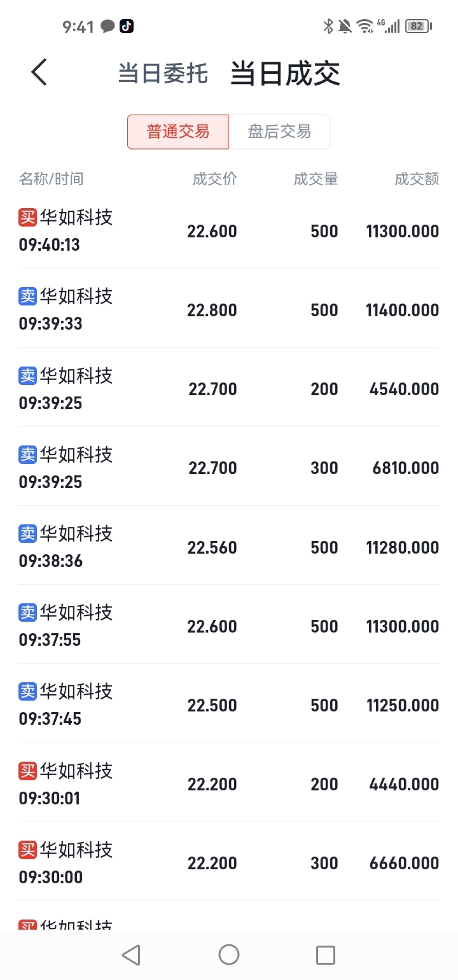Image resolution: width=458 pixels, height=980 pixels.
Task: Open the 09:37:55 sell record
Action: [x=229, y=624]
